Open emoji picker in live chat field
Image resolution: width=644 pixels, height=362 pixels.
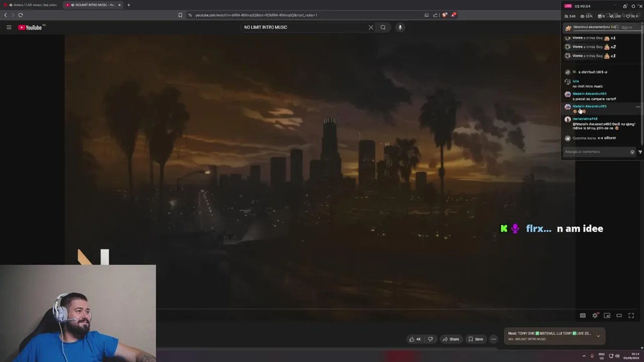pos(632,152)
